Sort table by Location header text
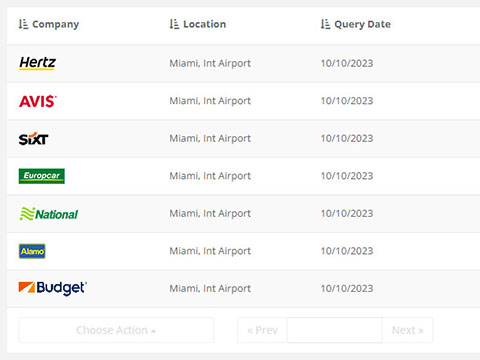 click(x=205, y=24)
